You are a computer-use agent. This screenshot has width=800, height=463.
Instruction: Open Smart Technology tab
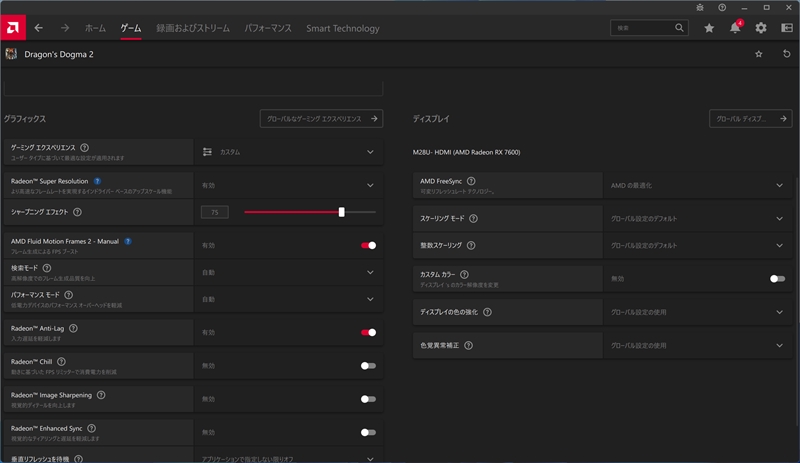tap(343, 29)
